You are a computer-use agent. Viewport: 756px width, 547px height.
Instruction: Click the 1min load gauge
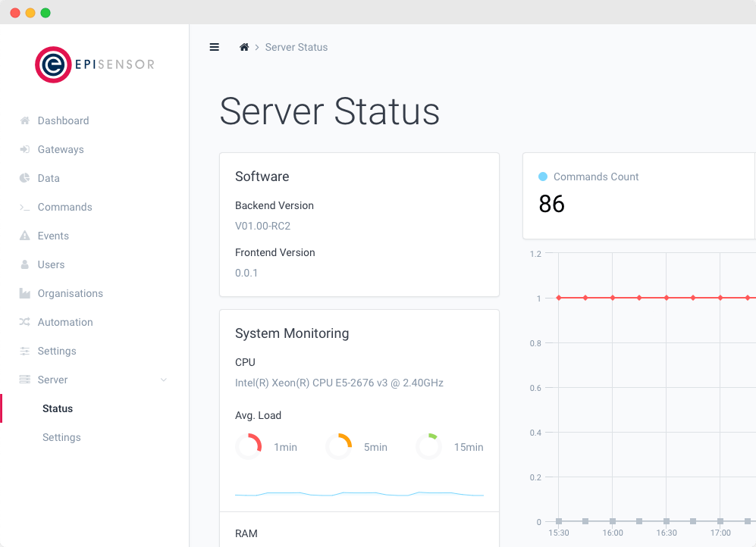tap(249, 446)
